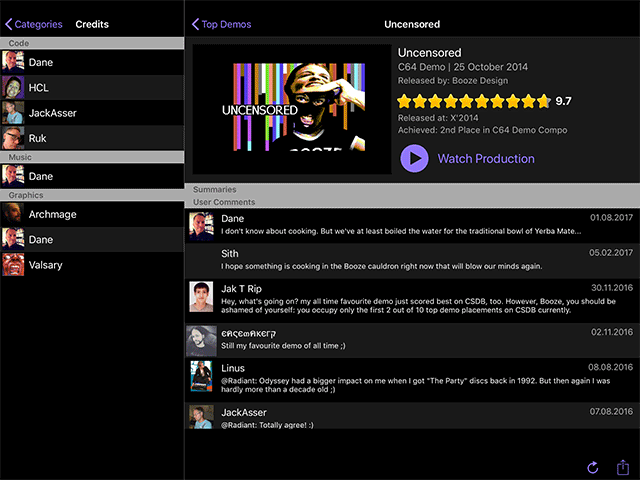
Task: Open the Uncensored demo screenshot thumbnail
Action: point(292,109)
